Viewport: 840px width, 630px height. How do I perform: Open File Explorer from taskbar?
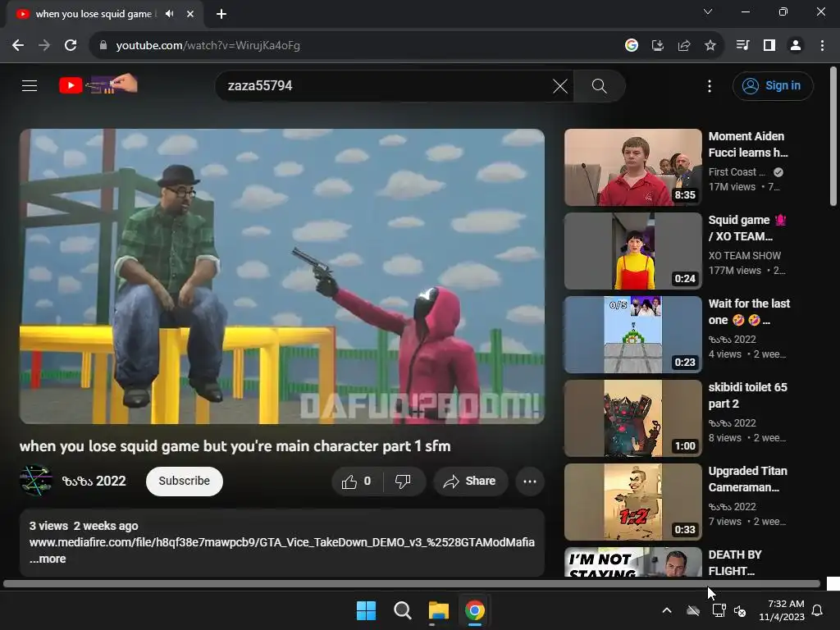(x=439, y=610)
